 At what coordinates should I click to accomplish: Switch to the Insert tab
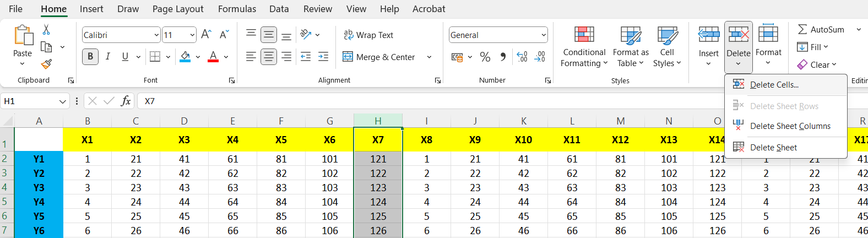tap(91, 9)
